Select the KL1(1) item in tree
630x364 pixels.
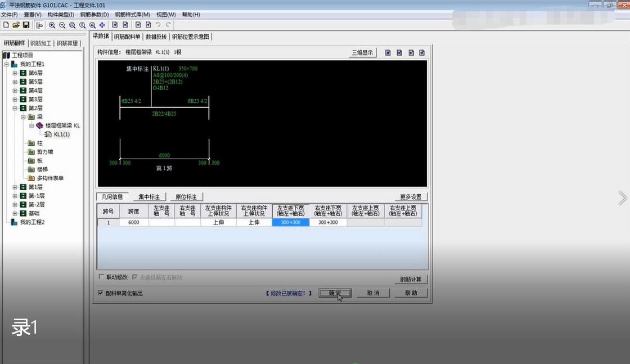(61, 134)
